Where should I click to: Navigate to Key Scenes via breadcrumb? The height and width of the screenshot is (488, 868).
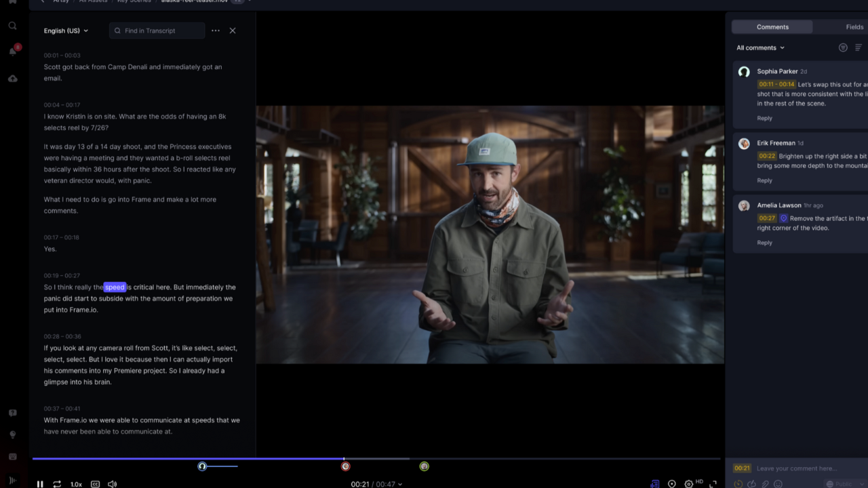click(x=135, y=1)
